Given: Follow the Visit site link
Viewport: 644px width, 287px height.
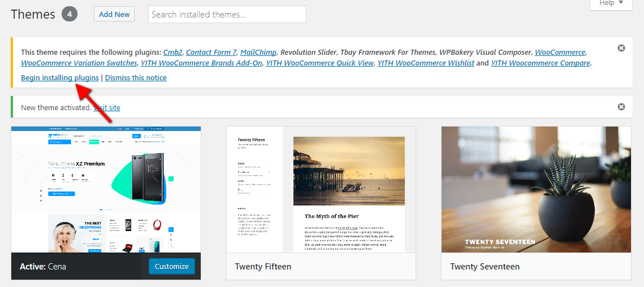Looking at the screenshot, I should pyautogui.click(x=107, y=107).
